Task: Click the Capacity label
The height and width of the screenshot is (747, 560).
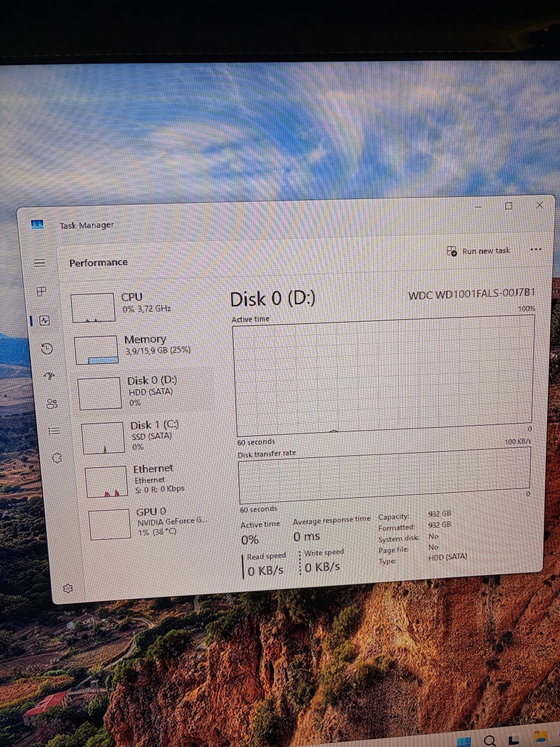Action: click(x=394, y=517)
